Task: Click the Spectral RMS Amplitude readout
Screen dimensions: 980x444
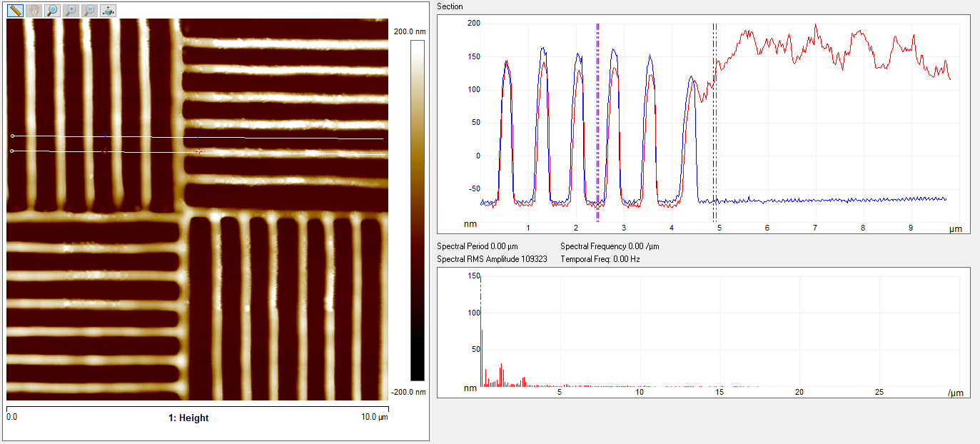Action: point(492,259)
